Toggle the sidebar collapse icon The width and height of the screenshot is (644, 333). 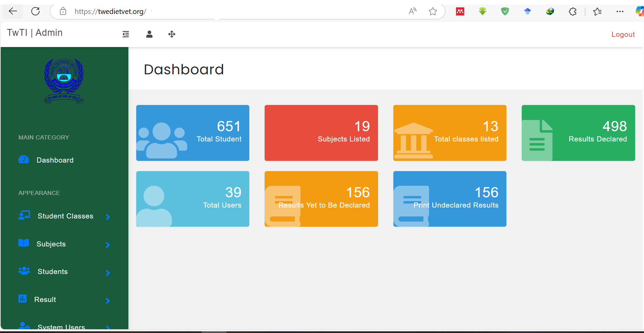(x=126, y=34)
